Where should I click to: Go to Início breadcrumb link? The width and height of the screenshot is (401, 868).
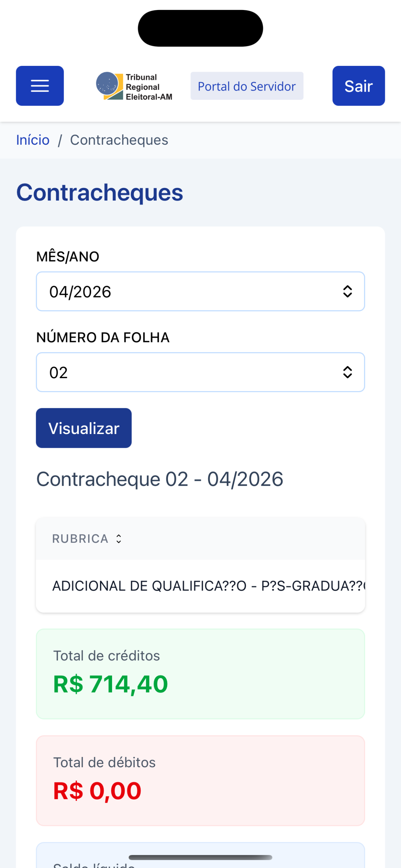[33, 140]
